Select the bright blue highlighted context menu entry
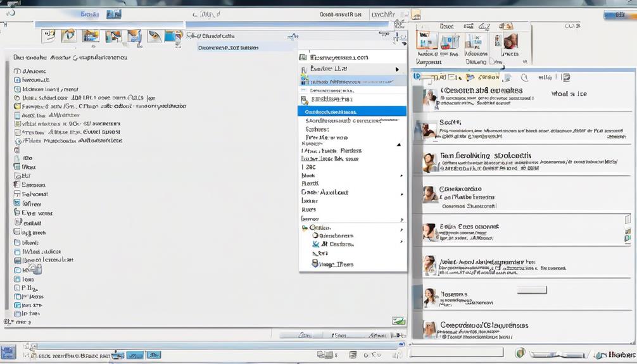 (352, 111)
